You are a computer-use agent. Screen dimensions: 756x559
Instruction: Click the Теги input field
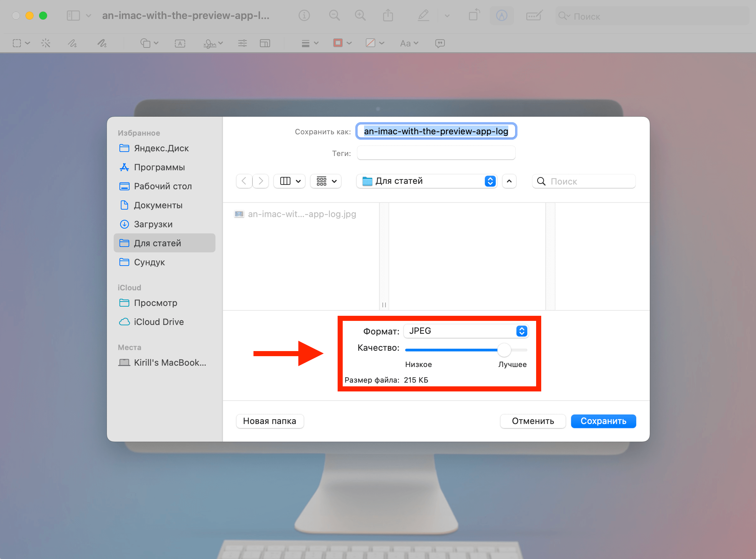pos(436,153)
